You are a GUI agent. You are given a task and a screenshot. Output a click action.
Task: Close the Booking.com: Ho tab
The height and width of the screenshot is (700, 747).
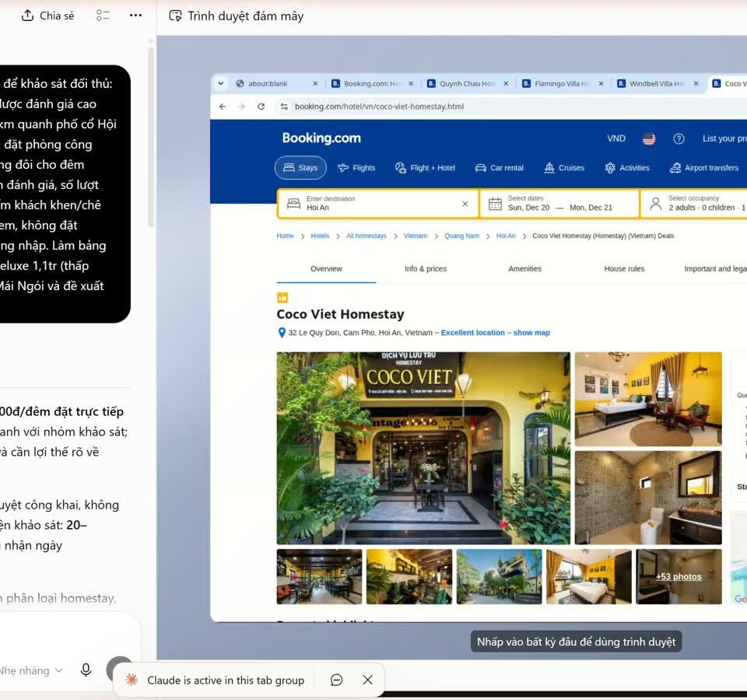411,83
